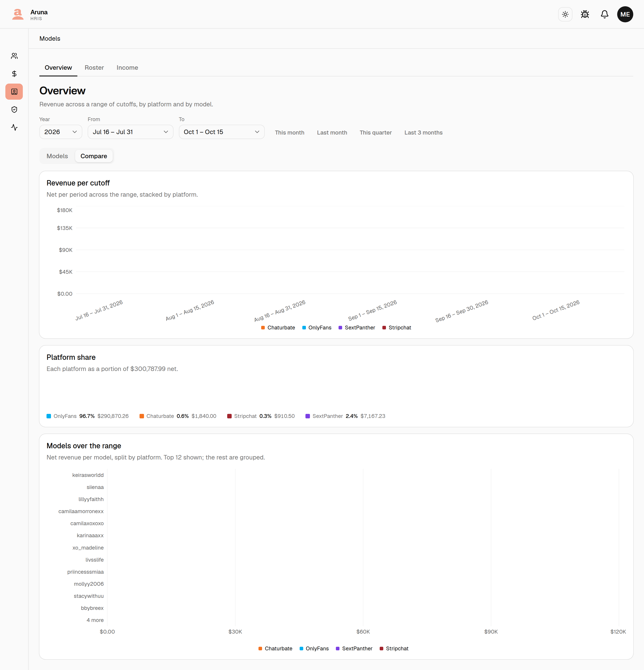
Task: Click the OnlyFans blue swatch in Platform share
Action: point(49,416)
